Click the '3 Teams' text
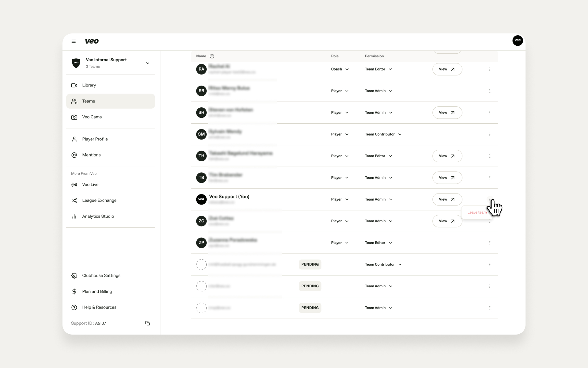This screenshot has height=368, width=588. tap(93, 67)
